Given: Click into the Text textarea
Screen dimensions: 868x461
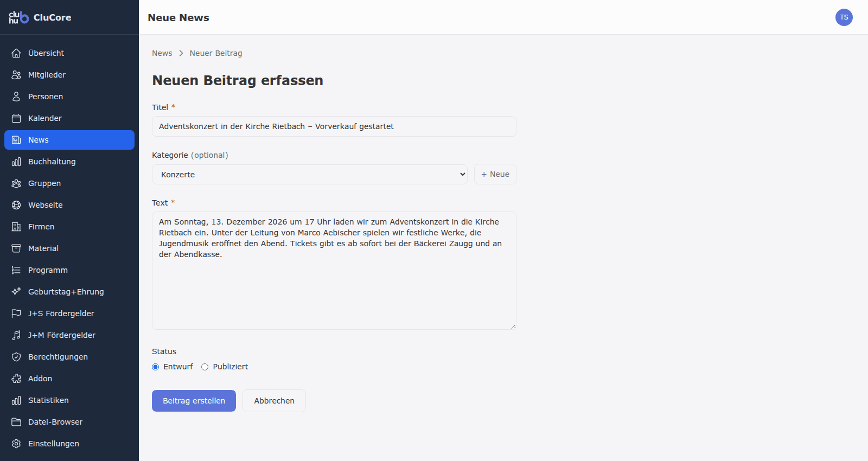Looking at the screenshot, I should [x=334, y=271].
